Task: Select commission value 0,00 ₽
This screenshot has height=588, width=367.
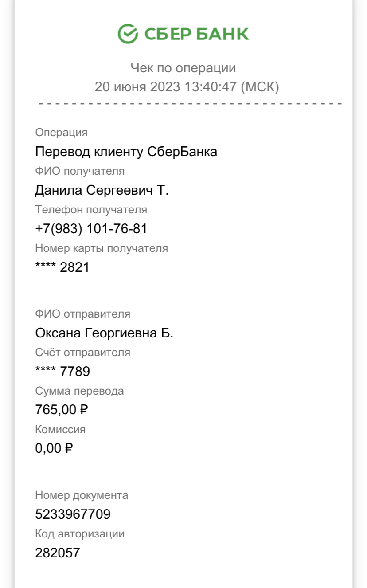Action: (x=54, y=448)
